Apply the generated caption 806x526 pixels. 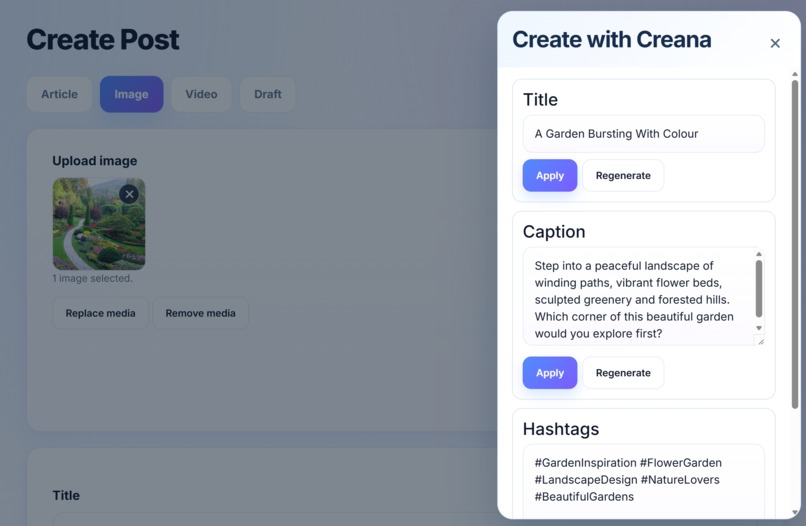pyautogui.click(x=550, y=373)
